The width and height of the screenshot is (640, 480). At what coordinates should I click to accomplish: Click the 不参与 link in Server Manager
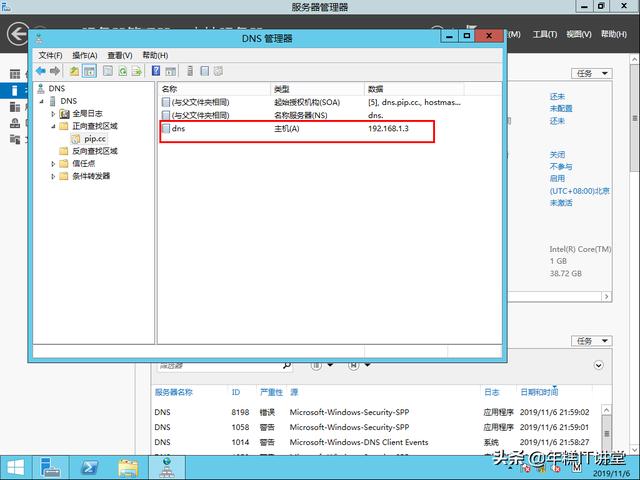[561, 167]
